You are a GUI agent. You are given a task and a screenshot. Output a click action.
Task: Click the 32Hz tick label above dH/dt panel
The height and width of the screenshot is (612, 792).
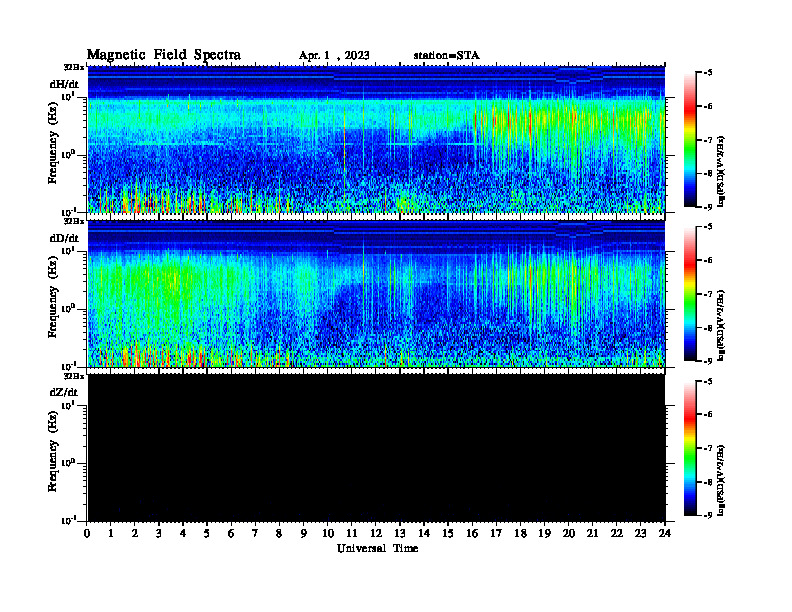tap(74, 67)
